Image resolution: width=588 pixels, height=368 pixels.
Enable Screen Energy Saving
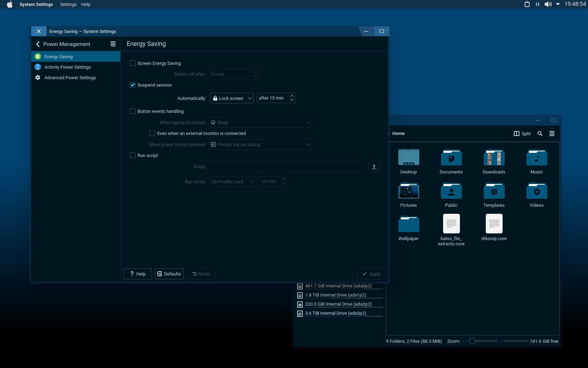click(133, 63)
